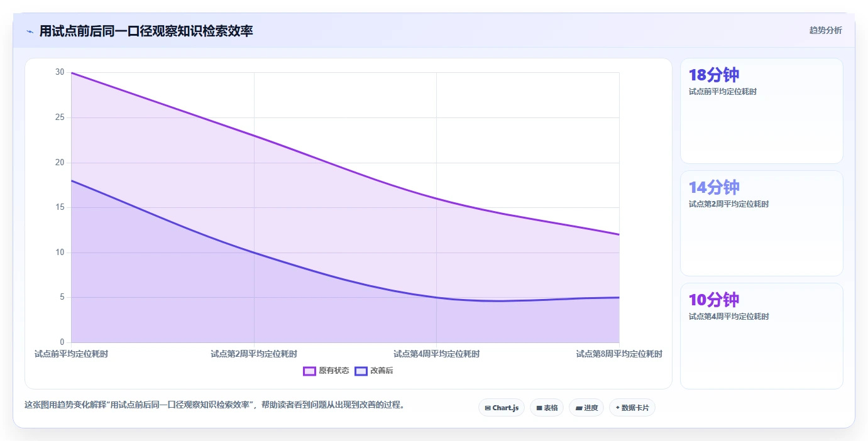Viewport: 868px width, 441px height.
Task: Click the y-axis value 25
Action: [x=60, y=117]
